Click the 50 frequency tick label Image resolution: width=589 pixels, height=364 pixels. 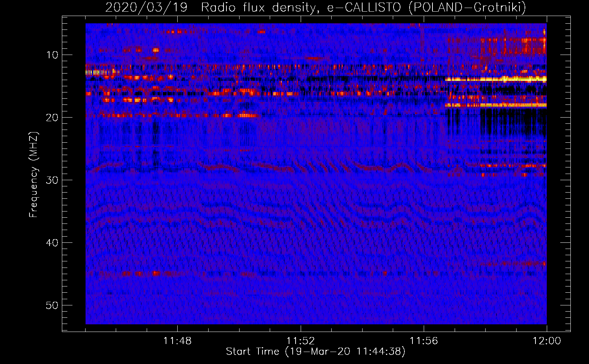52,305
